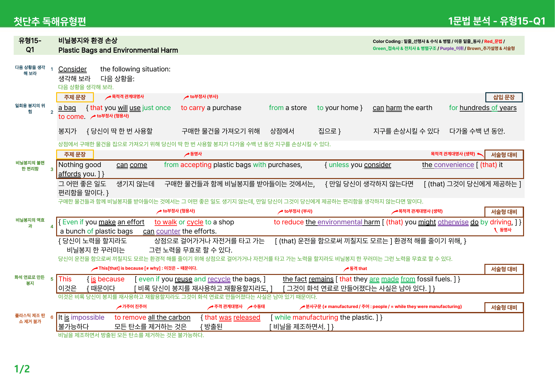Click the '서술형 대비' box above sentence 3
The height and width of the screenshot is (392, 555).
504,155
